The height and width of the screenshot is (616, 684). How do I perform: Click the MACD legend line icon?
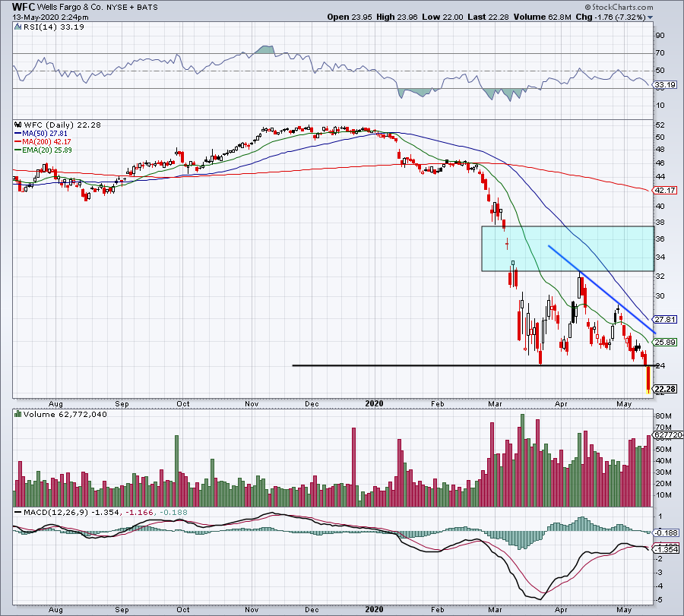pos(18,512)
